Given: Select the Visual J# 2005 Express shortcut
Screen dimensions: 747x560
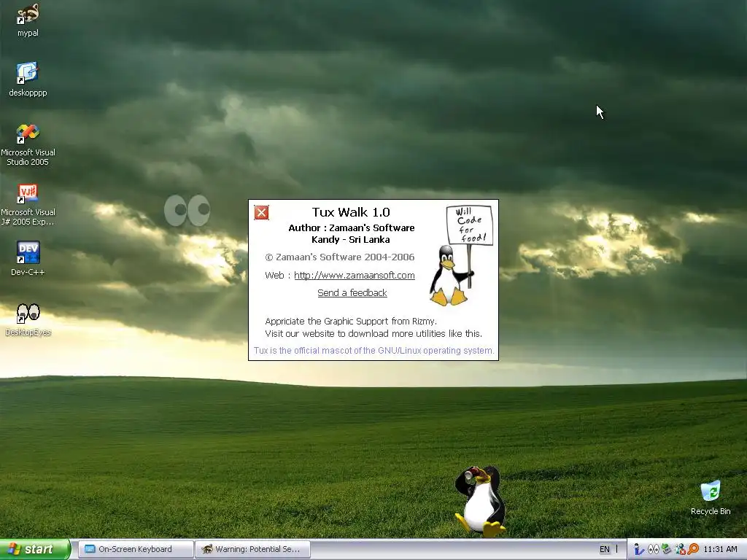Looking at the screenshot, I should point(28,205).
